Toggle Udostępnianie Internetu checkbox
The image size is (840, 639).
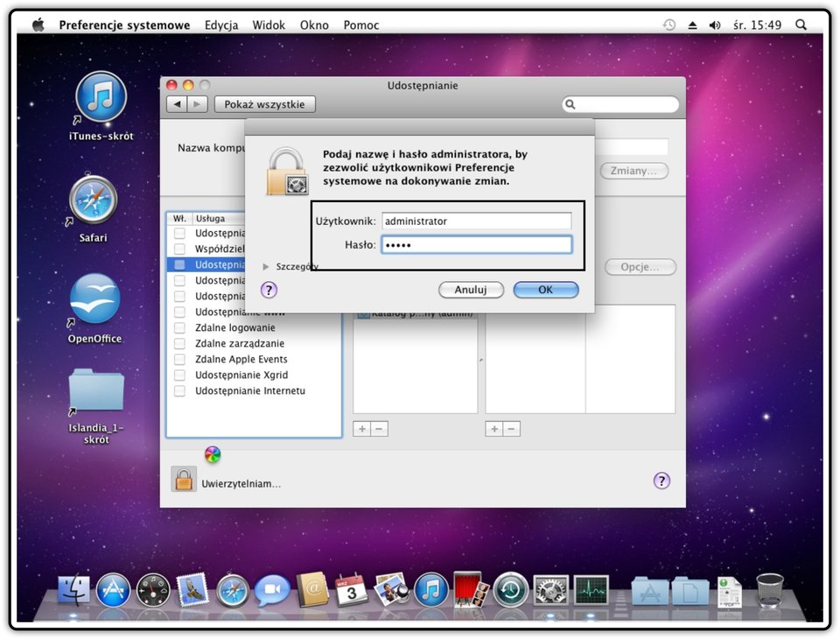click(x=179, y=390)
